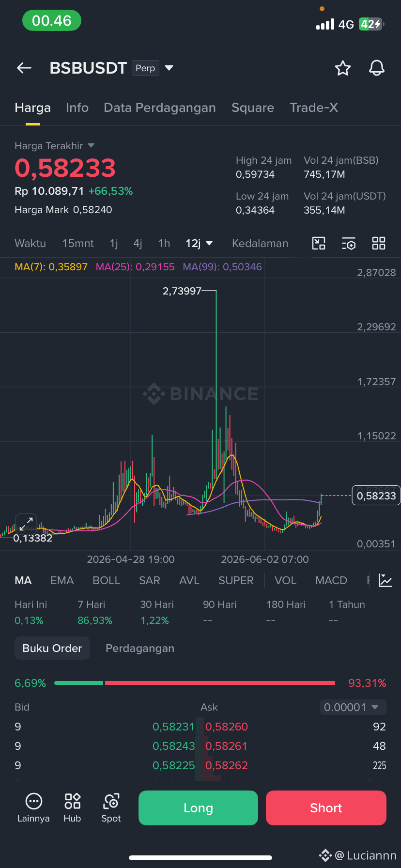Tap the Hari Ini 0,13% performance

point(31,612)
